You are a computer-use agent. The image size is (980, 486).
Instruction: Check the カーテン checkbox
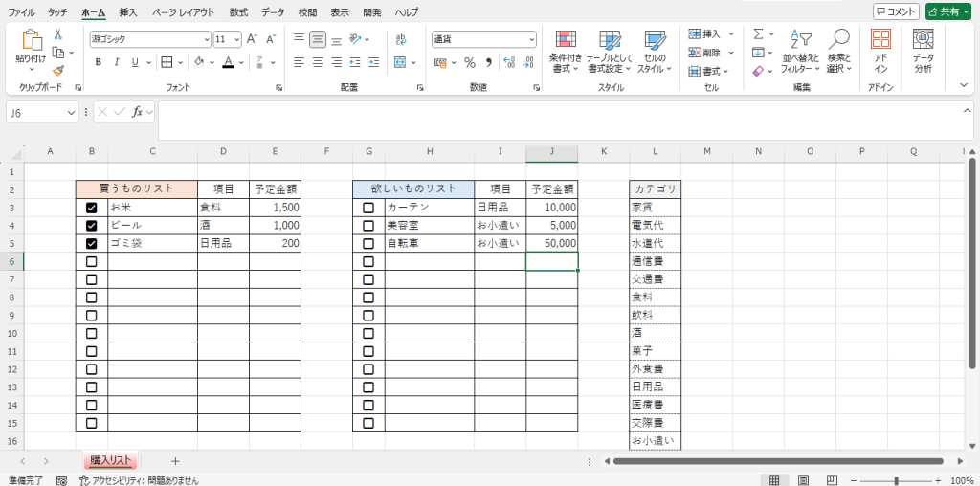(368, 208)
